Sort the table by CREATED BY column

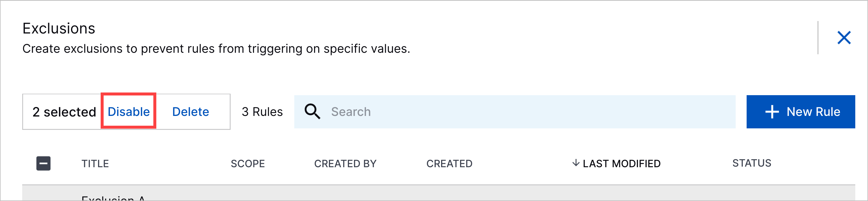(x=345, y=164)
